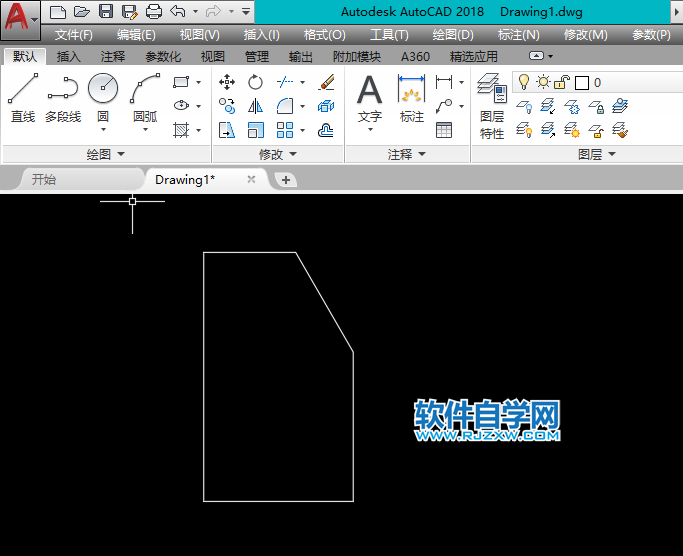Open the Text (文字) tool
Viewport: 683px width, 556px height.
pos(369,98)
